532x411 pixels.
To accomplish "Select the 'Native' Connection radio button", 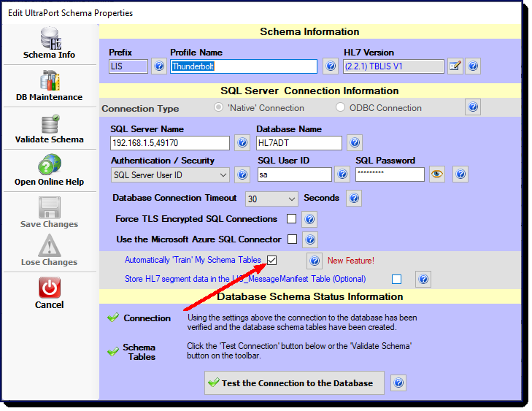I will tap(218, 107).
